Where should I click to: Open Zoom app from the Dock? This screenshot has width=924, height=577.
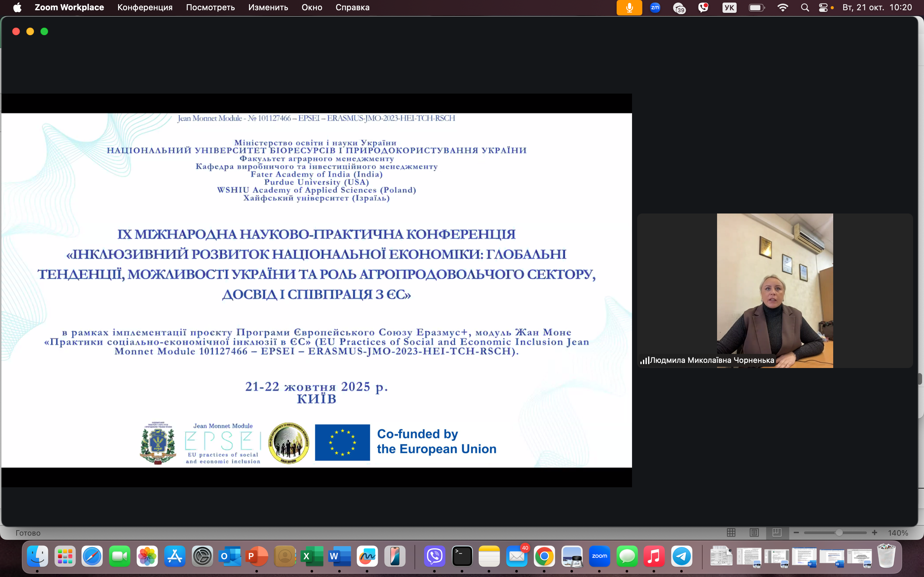coord(599,556)
